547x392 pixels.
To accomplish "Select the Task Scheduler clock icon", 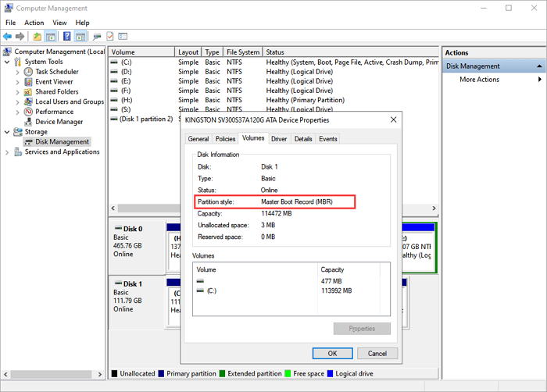I will pyautogui.click(x=28, y=72).
